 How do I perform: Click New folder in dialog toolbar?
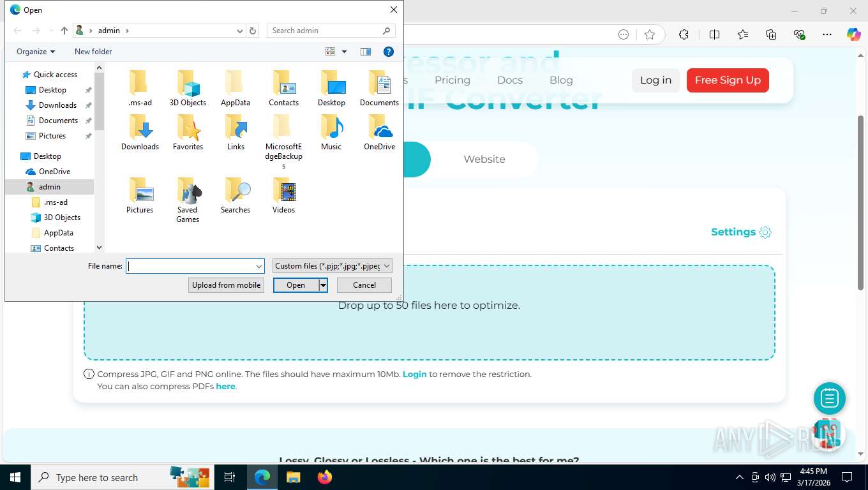93,52
